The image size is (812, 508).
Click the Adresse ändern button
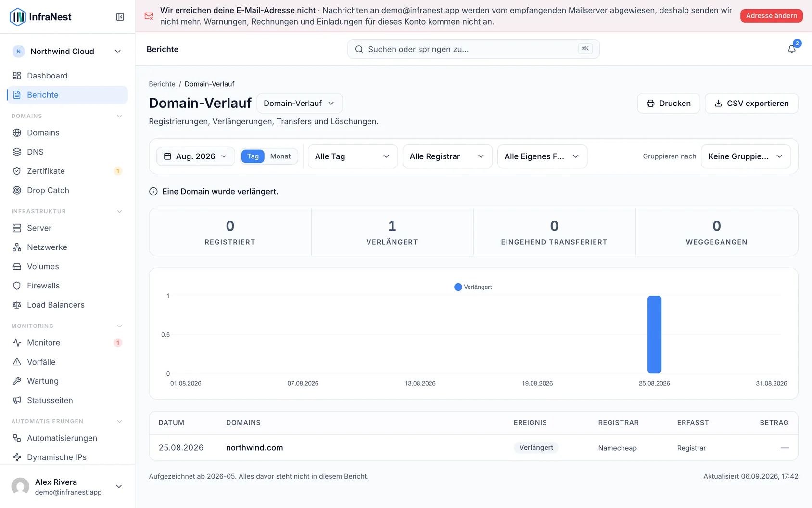pyautogui.click(x=771, y=16)
